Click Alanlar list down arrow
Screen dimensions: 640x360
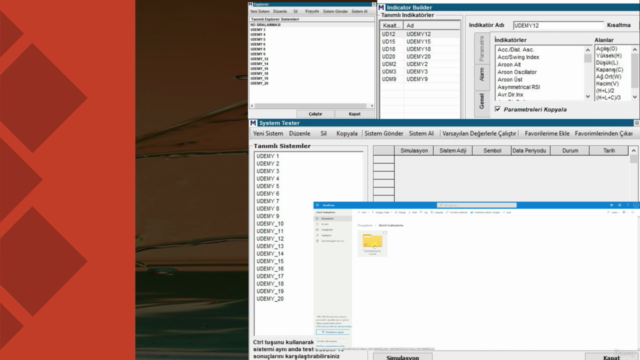(635, 97)
